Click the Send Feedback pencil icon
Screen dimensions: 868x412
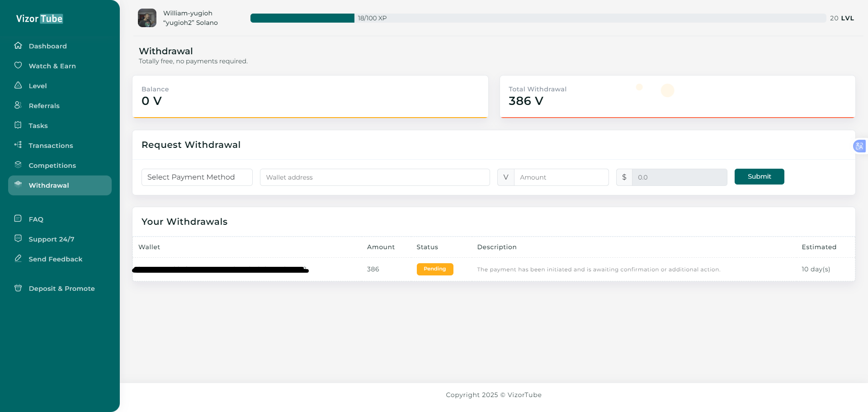[x=18, y=259]
